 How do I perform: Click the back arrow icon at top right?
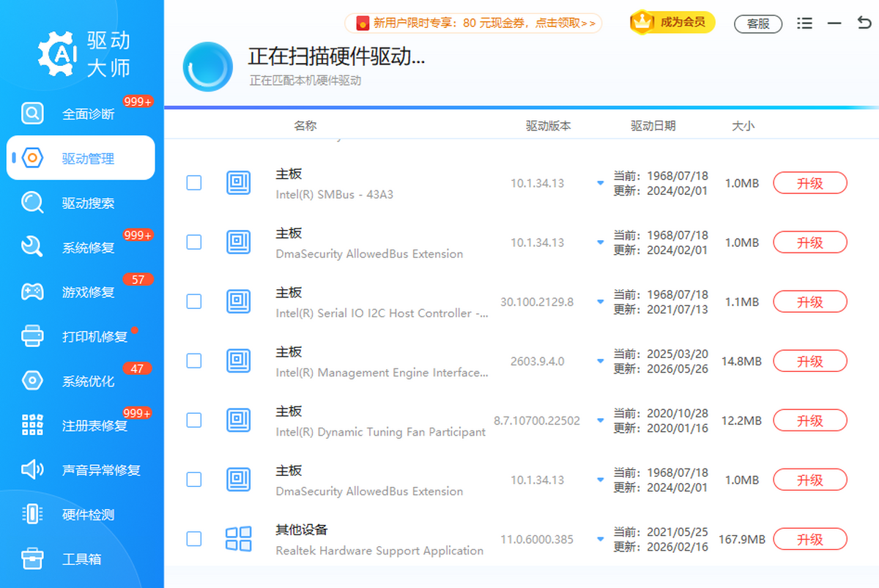tap(864, 23)
